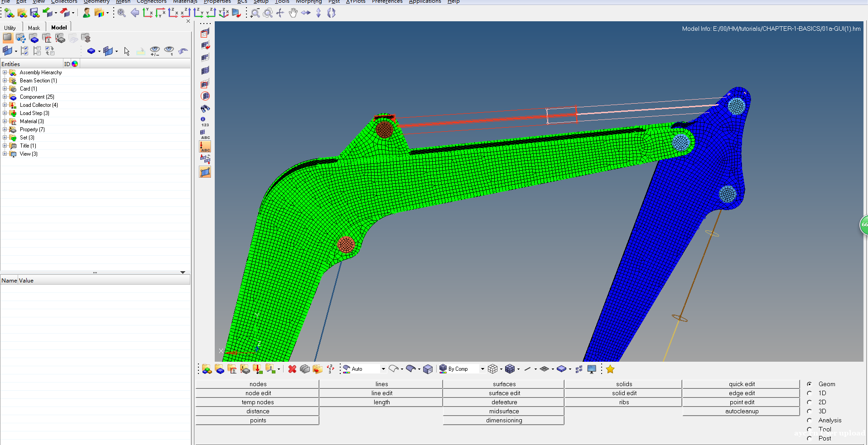Expand the Component (25) tree node
Viewport: 868px width, 445px height.
[x=5, y=97]
